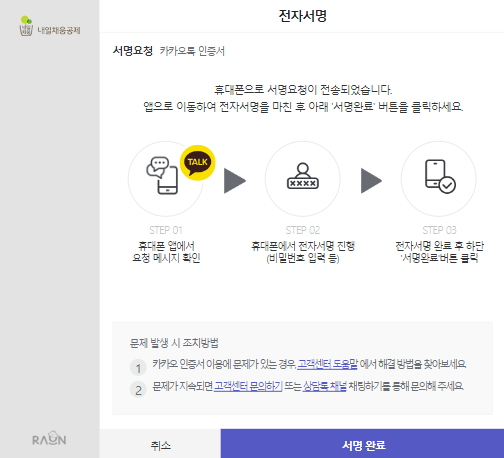Screen dimensions: 504x458
Task: Click the 내일채움공제 logo
Action: [x=50, y=26]
